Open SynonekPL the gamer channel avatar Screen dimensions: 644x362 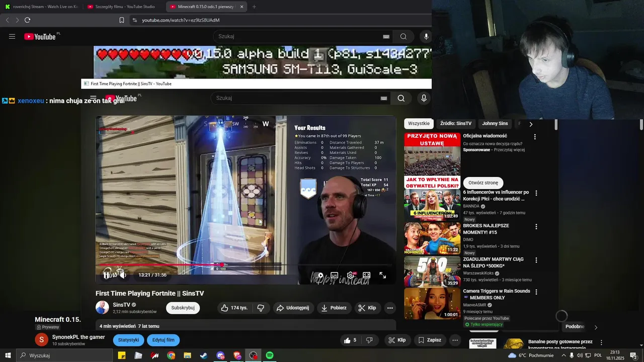[x=41, y=340]
